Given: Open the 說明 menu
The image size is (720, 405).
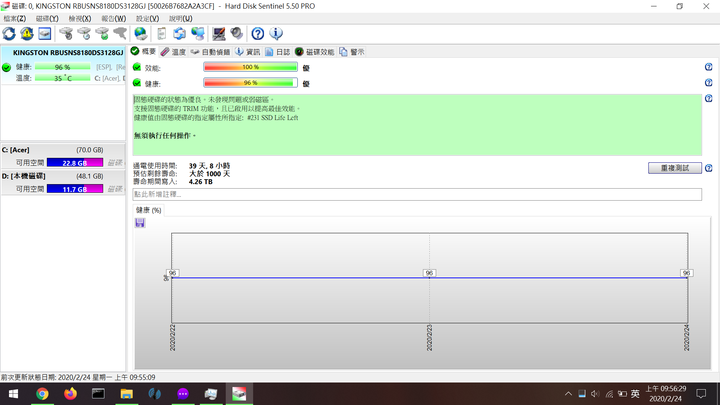Looking at the screenshot, I should (180, 18).
